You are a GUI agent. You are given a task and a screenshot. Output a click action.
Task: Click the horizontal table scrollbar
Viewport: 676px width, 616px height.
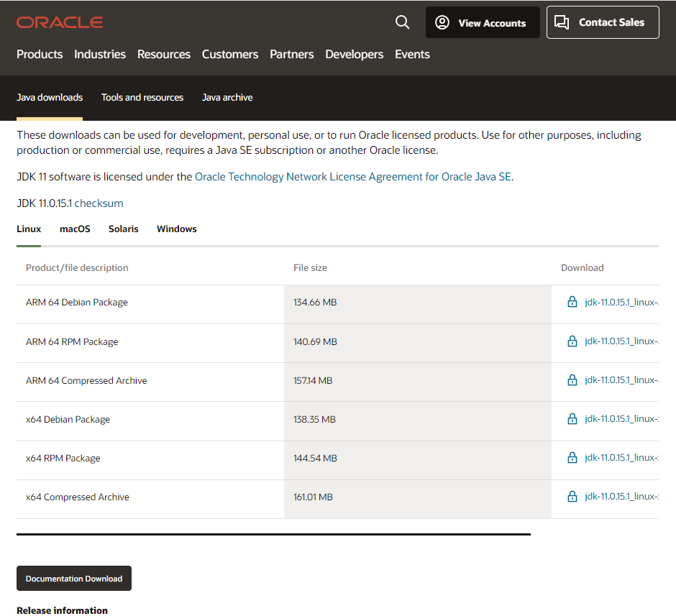coord(273,534)
